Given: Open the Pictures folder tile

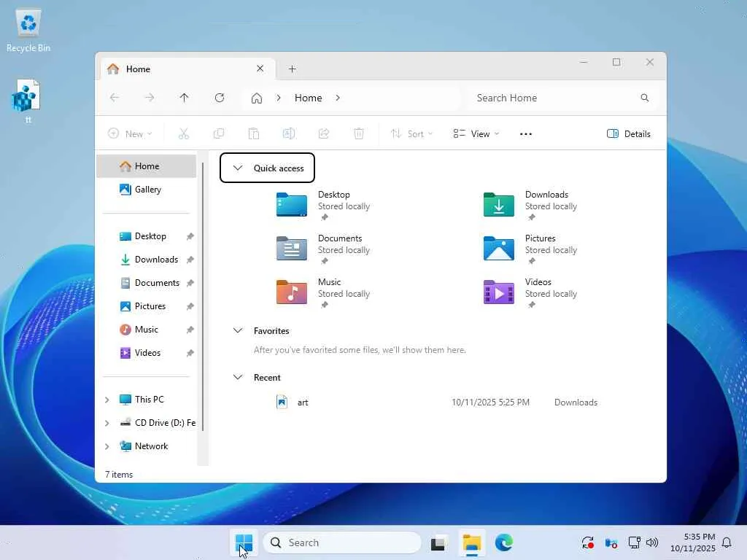Looking at the screenshot, I should pyautogui.click(x=499, y=249).
